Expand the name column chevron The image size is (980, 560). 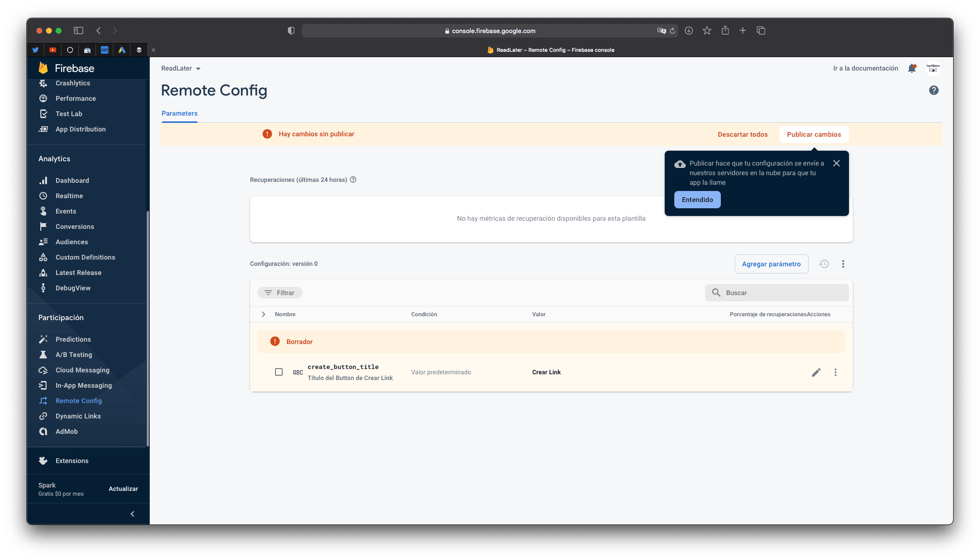pos(263,314)
